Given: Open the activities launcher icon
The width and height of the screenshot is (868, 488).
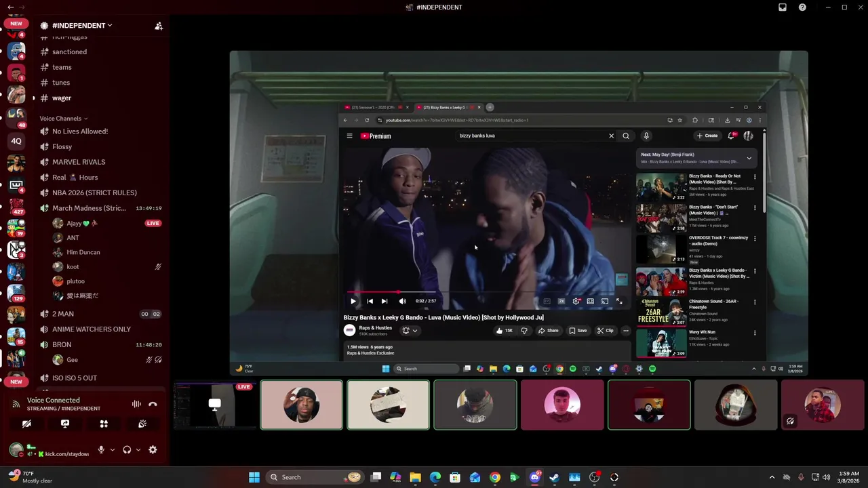Looking at the screenshot, I should 104,424.
